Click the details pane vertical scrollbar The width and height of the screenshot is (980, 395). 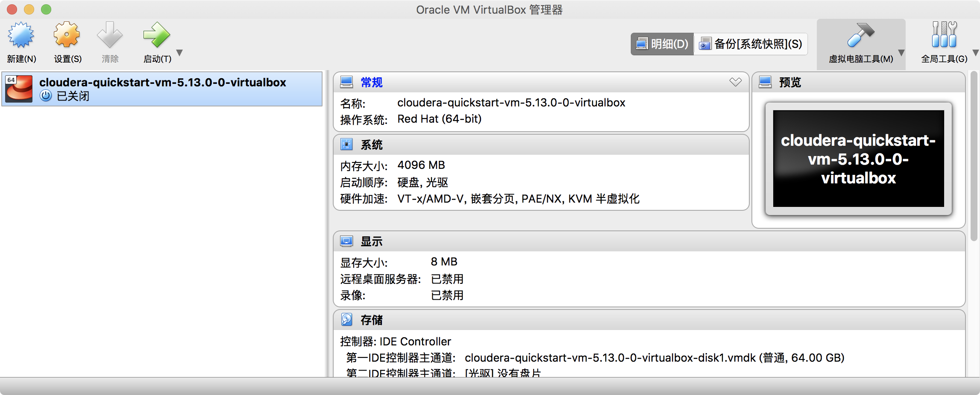974,156
